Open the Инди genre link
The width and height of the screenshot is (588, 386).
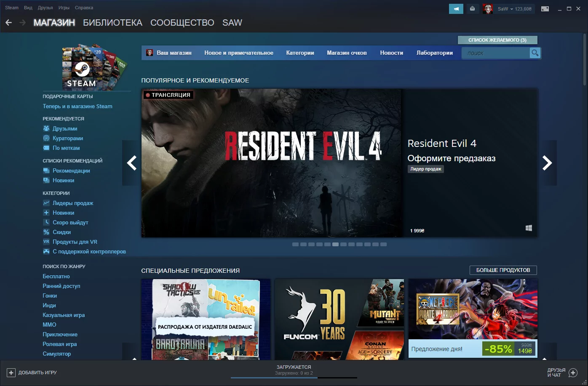pos(49,305)
